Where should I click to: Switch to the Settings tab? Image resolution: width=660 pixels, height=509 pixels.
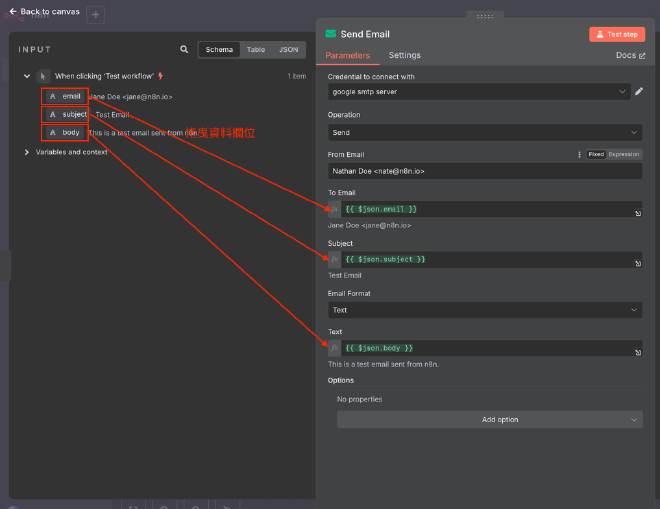(404, 55)
